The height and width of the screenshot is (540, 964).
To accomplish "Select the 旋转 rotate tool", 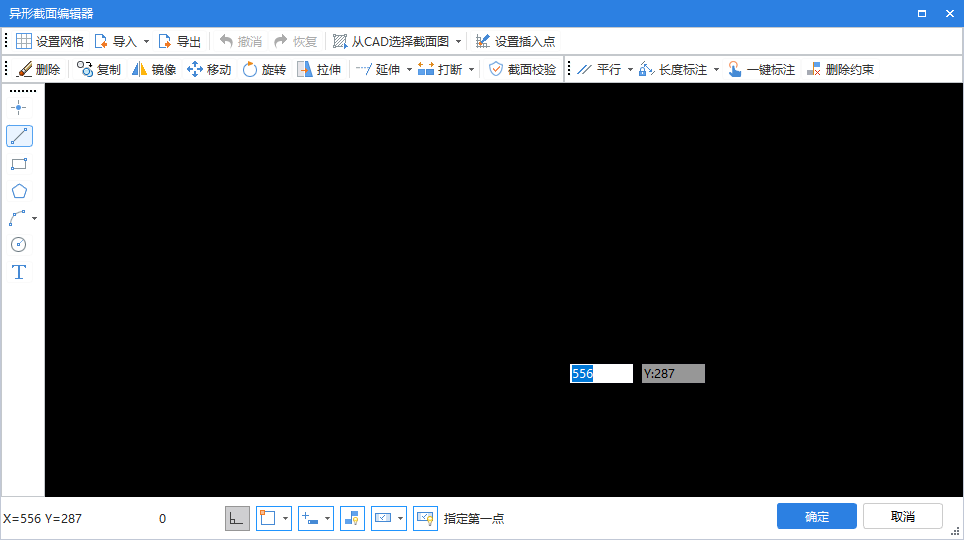I will [x=265, y=69].
